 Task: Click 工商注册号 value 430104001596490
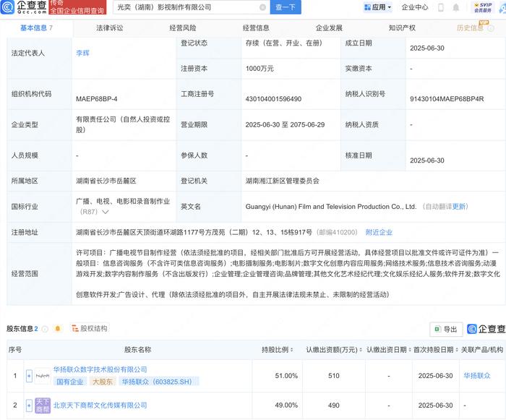(x=273, y=99)
